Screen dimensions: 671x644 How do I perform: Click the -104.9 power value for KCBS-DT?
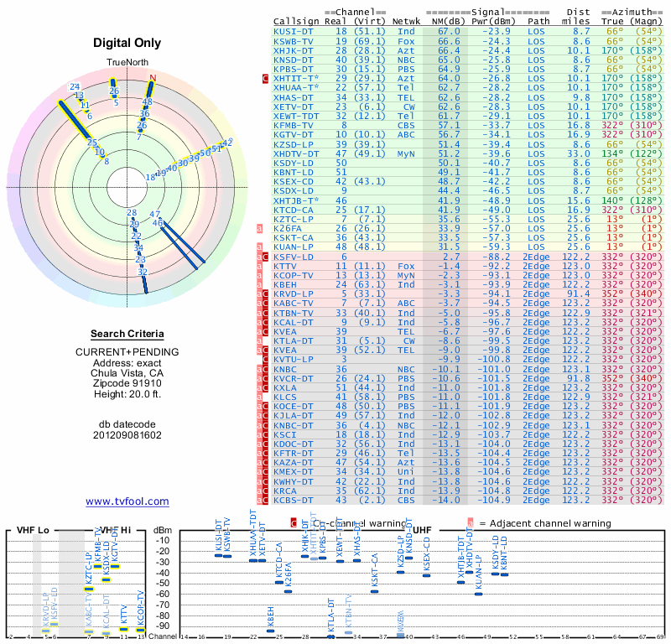(x=494, y=501)
